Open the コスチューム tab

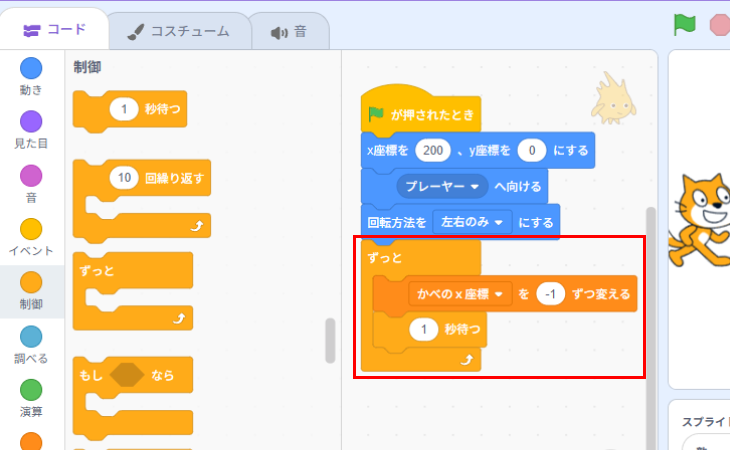click(178, 31)
